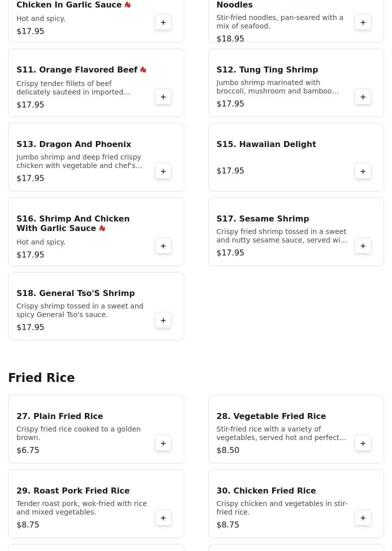
Task: Click plus for 29 Roast Pork Fried Rice
Action: click(x=163, y=517)
